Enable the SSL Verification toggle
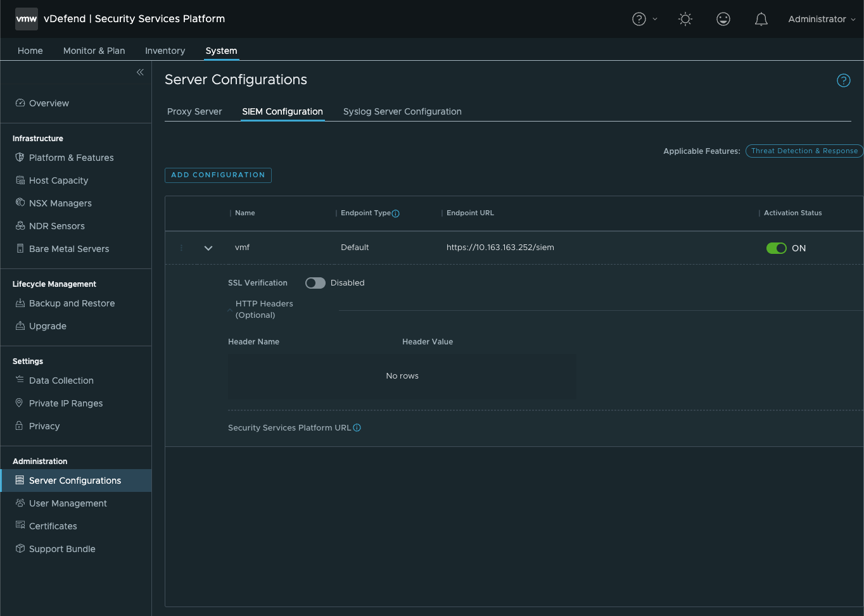The height and width of the screenshot is (616, 864). [x=315, y=283]
